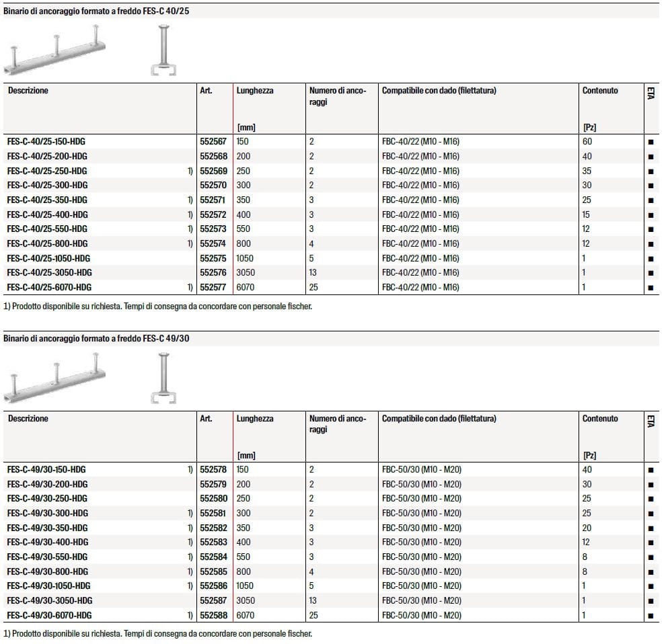Click ETA square mark in row 552574
Image resolution: width=670 pixels, height=644 pixels.
pyautogui.click(x=650, y=244)
